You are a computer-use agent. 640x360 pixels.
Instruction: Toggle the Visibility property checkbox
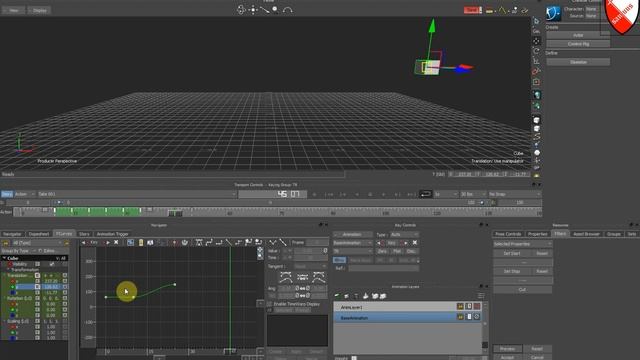pyautogui.click(x=52, y=264)
